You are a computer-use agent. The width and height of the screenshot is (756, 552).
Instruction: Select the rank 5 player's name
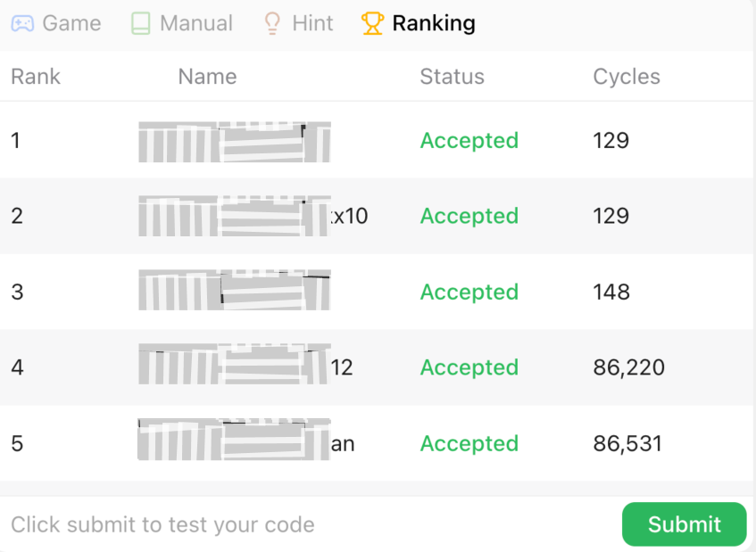coord(245,443)
